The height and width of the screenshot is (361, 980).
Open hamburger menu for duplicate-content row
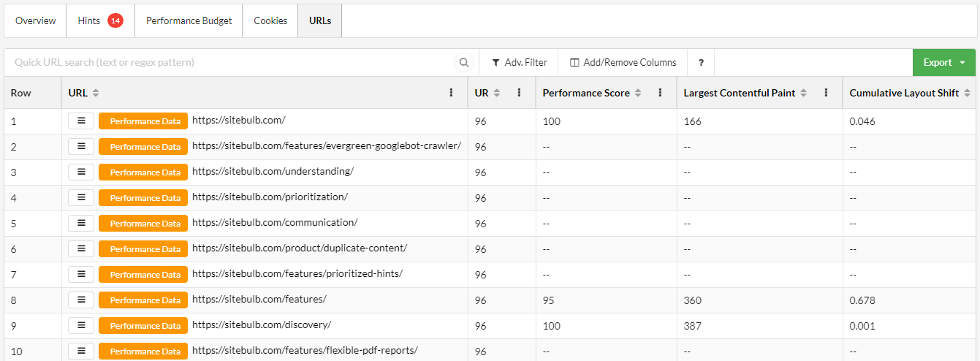pyautogui.click(x=81, y=249)
